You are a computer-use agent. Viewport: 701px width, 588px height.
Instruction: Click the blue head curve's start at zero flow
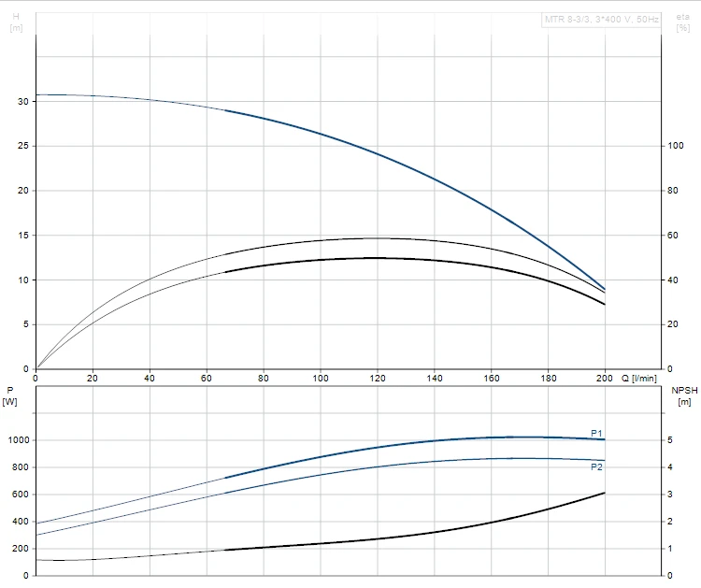coord(37,94)
